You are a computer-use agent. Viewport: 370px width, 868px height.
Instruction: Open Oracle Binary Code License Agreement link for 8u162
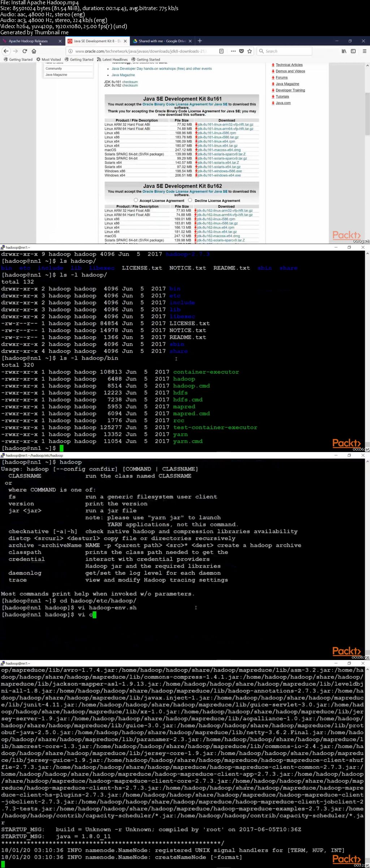tap(185, 191)
